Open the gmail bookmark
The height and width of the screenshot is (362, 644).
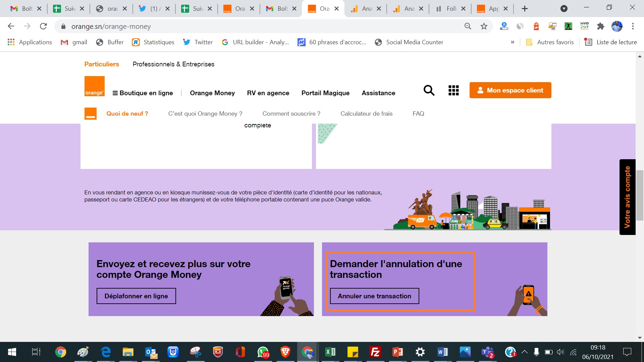tap(74, 42)
